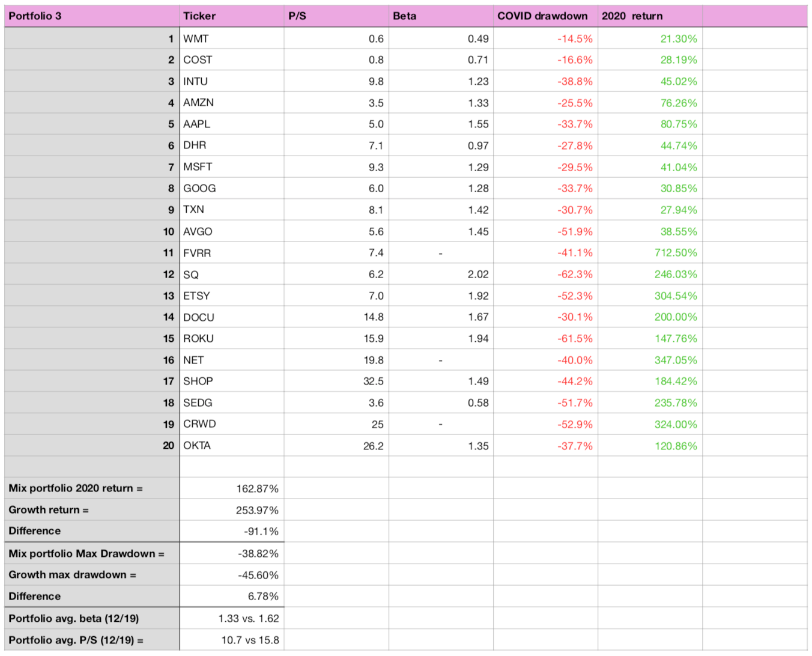Click the AMZN ticker cell

(231, 103)
